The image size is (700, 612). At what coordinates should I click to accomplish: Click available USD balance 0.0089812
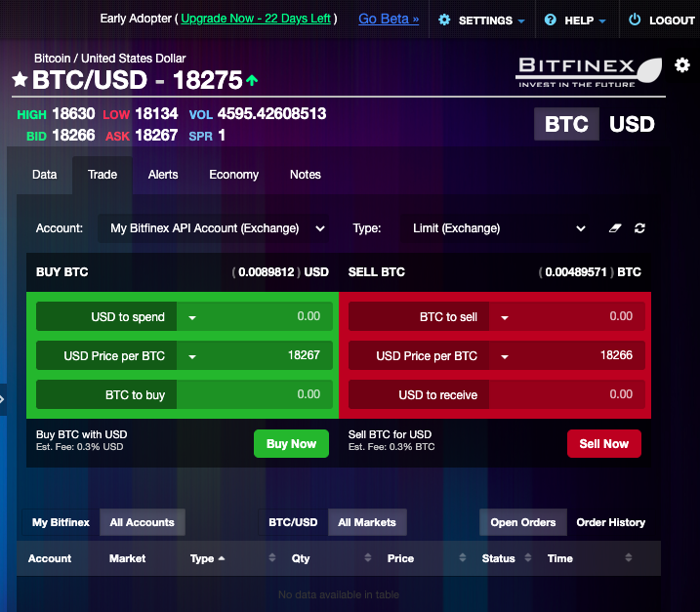267,272
